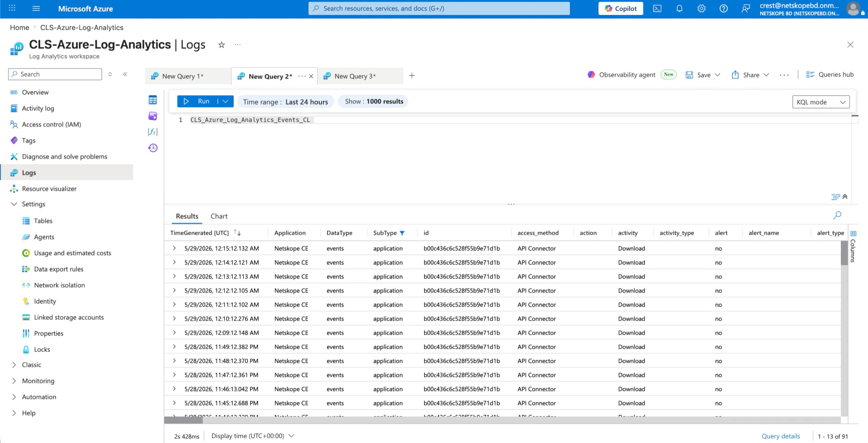Screen dimensions: 868x443
Task: Open Access control (IAM)
Action: point(52,124)
